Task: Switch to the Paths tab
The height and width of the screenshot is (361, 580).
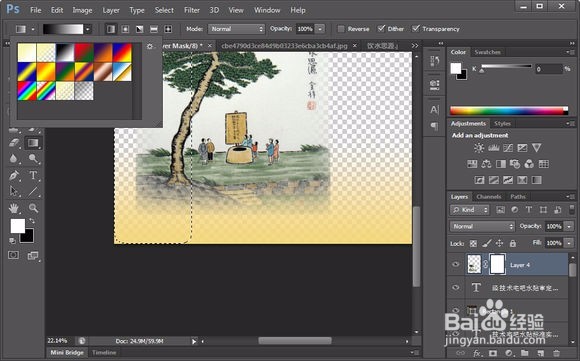Action: point(518,196)
